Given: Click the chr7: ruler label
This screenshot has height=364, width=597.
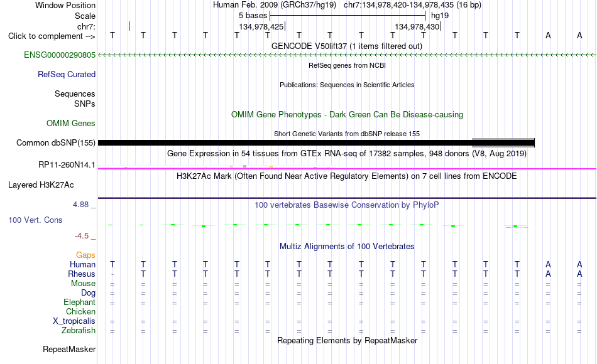Looking at the screenshot, I should (87, 27).
